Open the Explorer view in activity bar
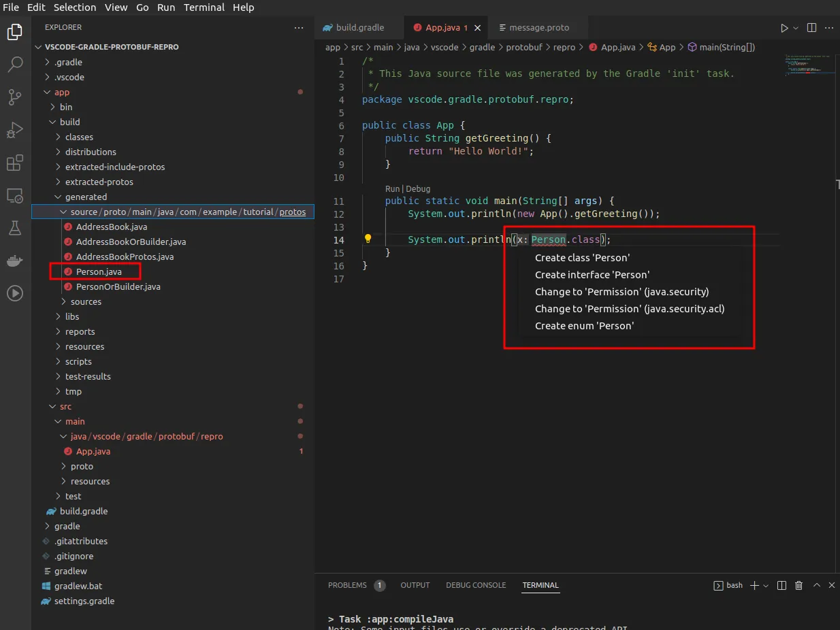 [15, 32]
